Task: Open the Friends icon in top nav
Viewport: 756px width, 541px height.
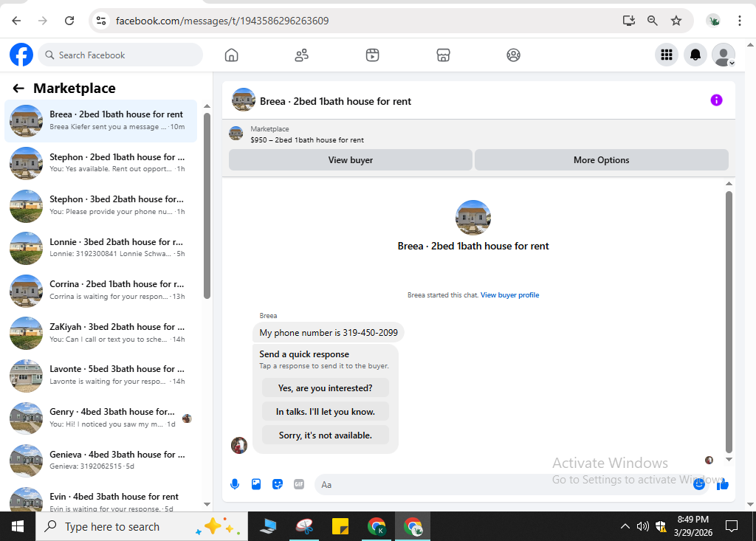Action: [x=302, y=55]
